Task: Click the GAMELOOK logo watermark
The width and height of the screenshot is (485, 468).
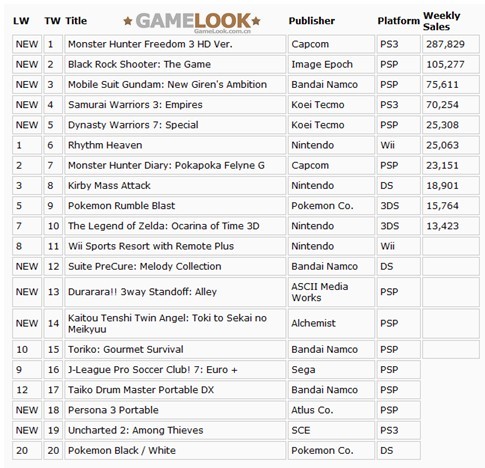Action: (x=193, y=21)
